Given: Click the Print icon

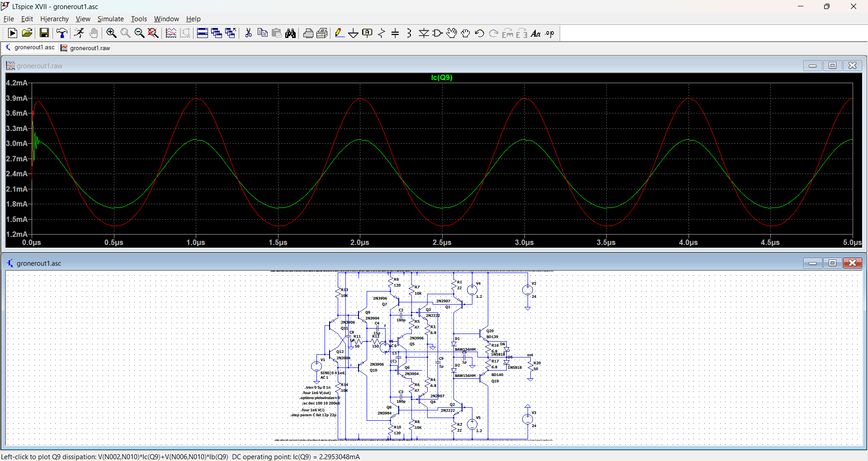Looking at the screenshot, I should [308, 33].
